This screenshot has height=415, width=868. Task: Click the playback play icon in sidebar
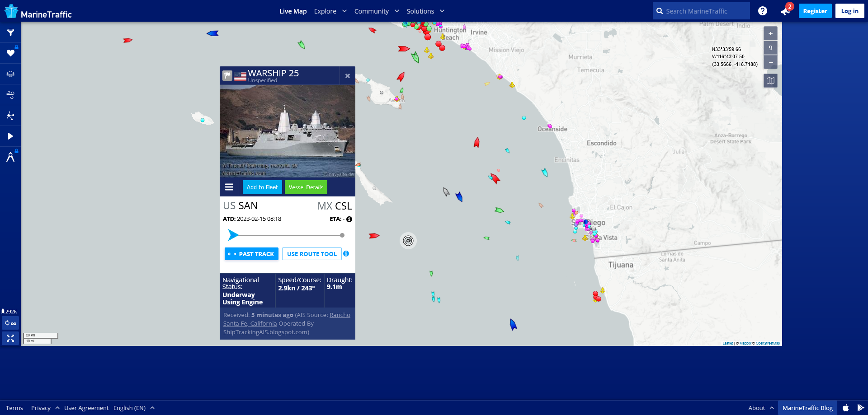click(x=10, y=136)
